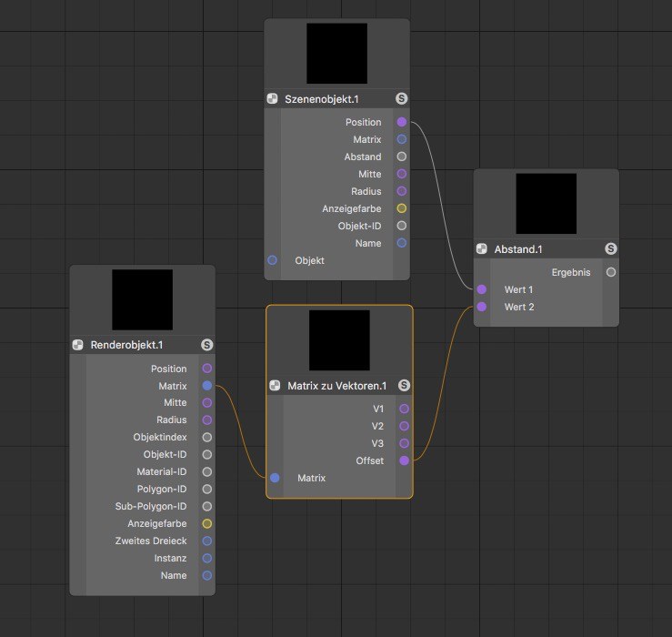This screenshot has height=637, width=672.
Task: Click the Objekt-ID output port of Szenenobjekt.1
Action: click(402, 226)
